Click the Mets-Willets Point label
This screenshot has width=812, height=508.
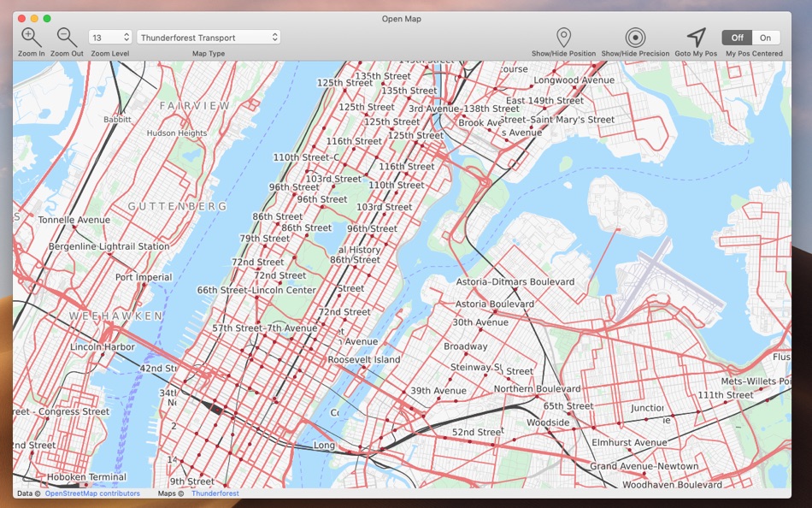(756, 381)
